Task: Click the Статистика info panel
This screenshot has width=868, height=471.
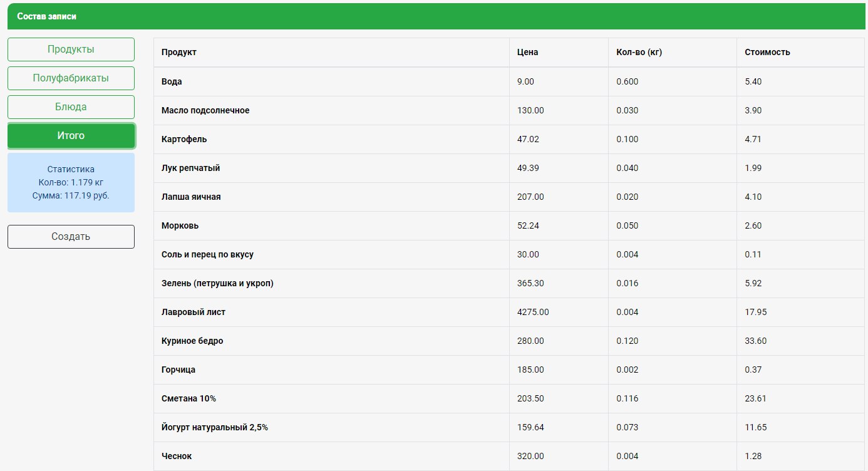Action: tap(71, 182)
